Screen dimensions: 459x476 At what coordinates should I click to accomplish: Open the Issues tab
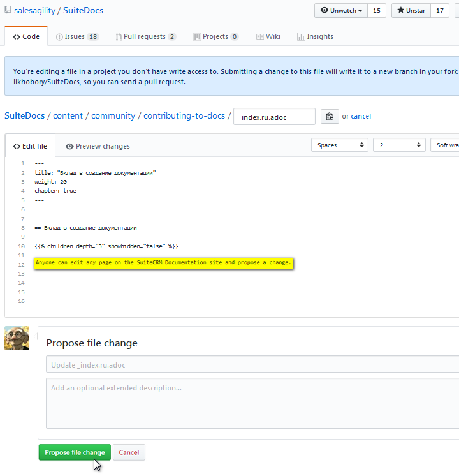coord(76,37)
